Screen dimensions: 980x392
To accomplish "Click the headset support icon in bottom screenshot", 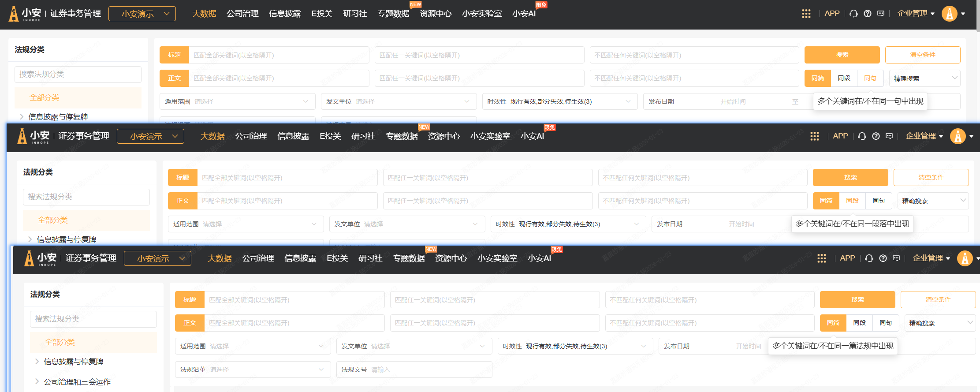I will click(869, 258).
